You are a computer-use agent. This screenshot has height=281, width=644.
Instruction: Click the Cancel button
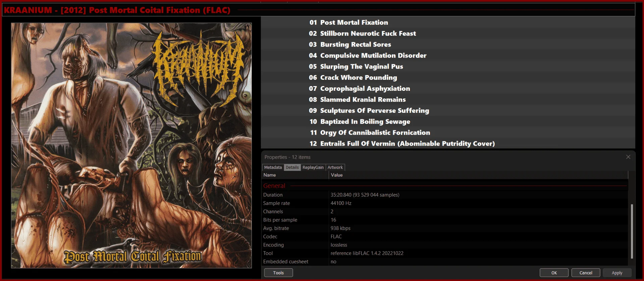586,273
